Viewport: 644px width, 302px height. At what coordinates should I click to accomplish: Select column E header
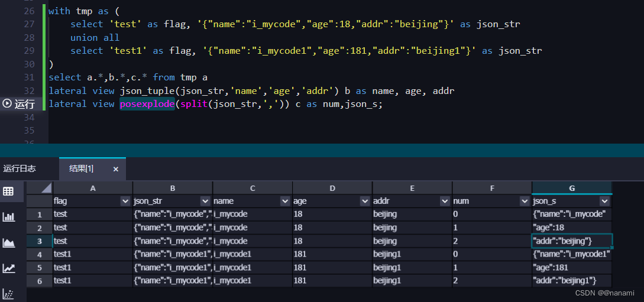coord(412,188)
